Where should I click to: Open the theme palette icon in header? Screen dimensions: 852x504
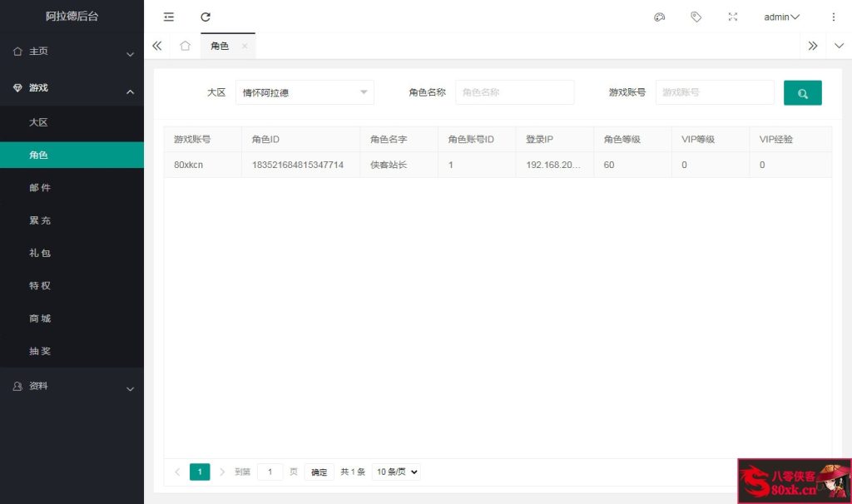click(x=659, y=16)
